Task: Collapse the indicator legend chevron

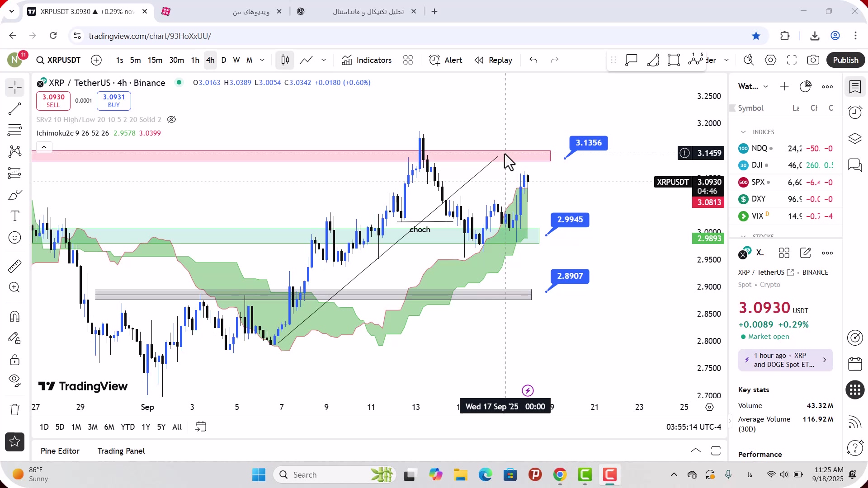Action: coord(44,147)
